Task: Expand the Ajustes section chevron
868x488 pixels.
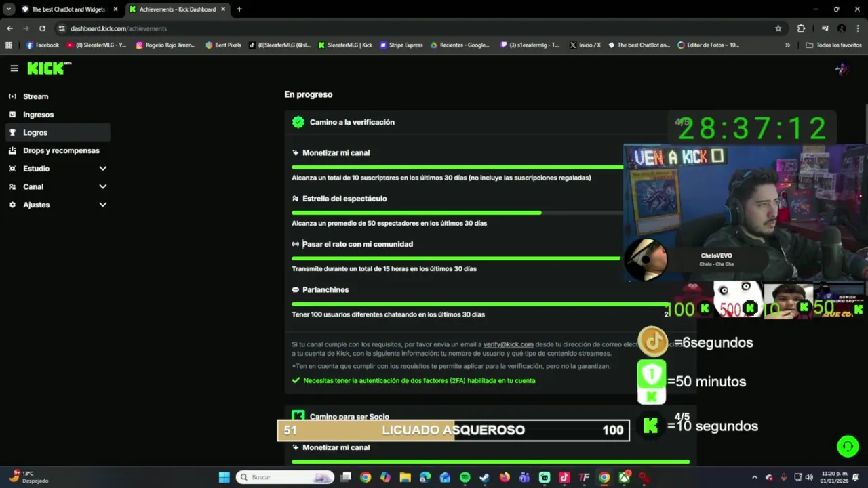Action: pos(102,205)
